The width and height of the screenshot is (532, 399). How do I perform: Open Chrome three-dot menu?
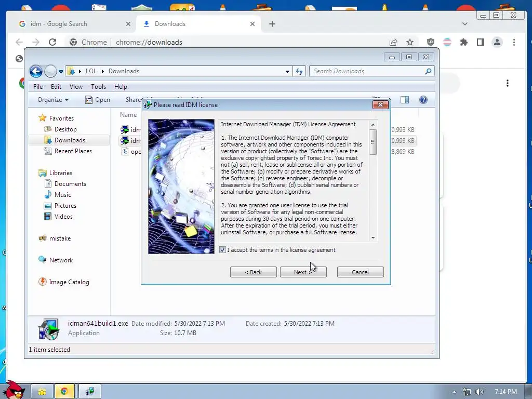(x=514, y=42)
